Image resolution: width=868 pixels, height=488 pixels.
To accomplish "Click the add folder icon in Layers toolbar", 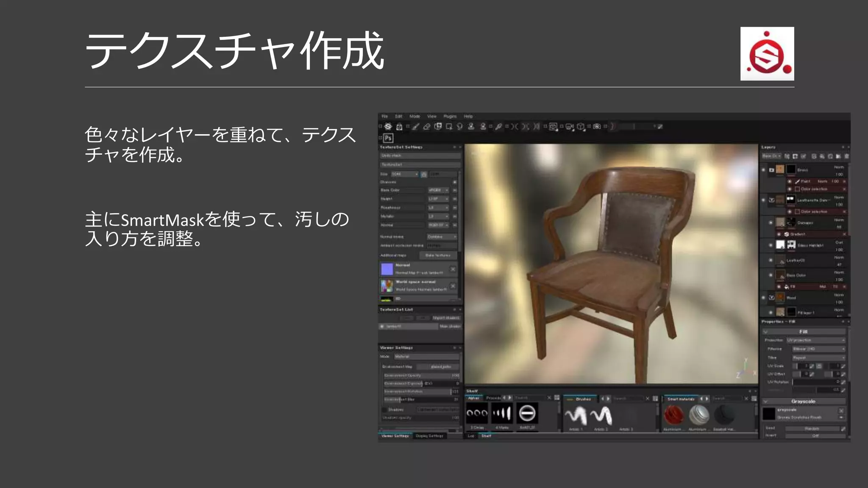I will point(838,156).
